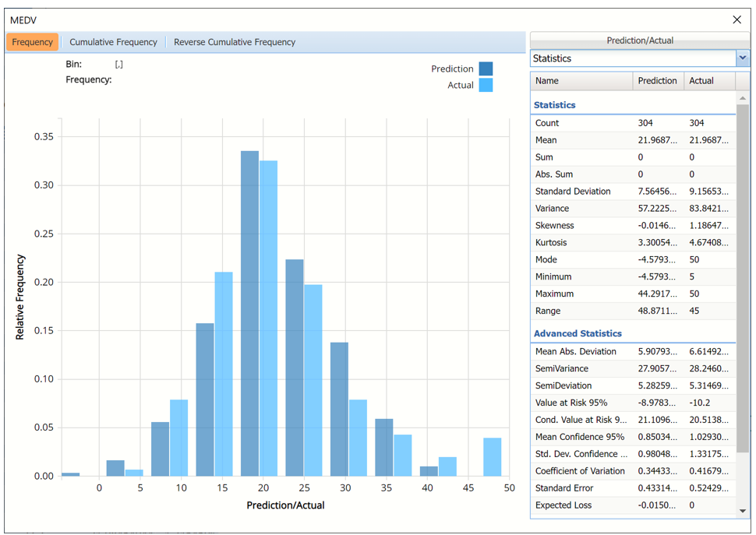Image resolution: width=756 pixels, height=535 pixels.
Task: Sort by the Name column header
Action: [581, 81]
